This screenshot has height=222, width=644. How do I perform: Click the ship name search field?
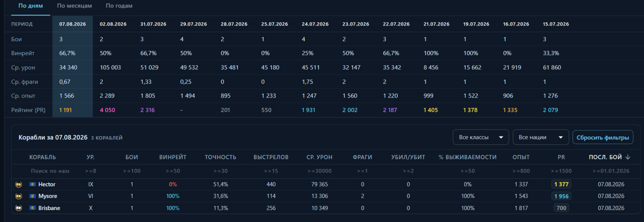(x=50, y=171)
